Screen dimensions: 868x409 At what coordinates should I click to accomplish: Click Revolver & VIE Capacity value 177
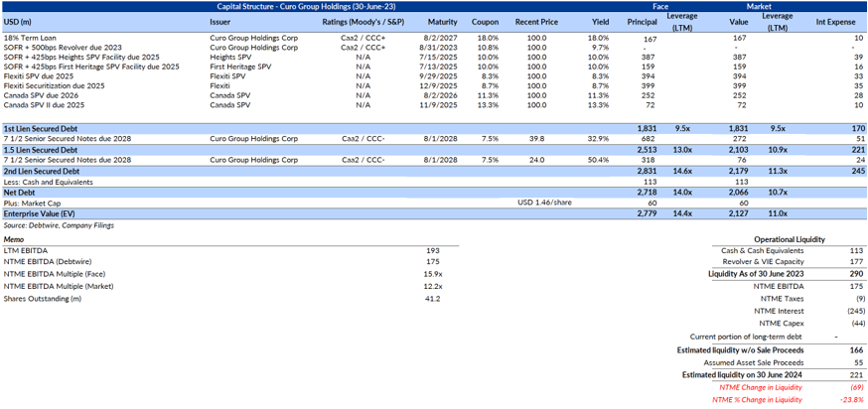856,261
